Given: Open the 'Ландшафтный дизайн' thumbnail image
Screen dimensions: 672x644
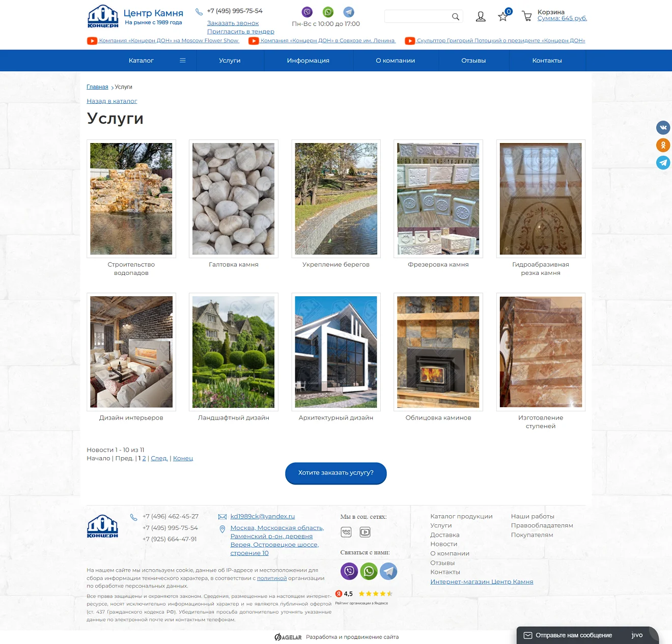Looking at the screenshot, I should (234, 352).
